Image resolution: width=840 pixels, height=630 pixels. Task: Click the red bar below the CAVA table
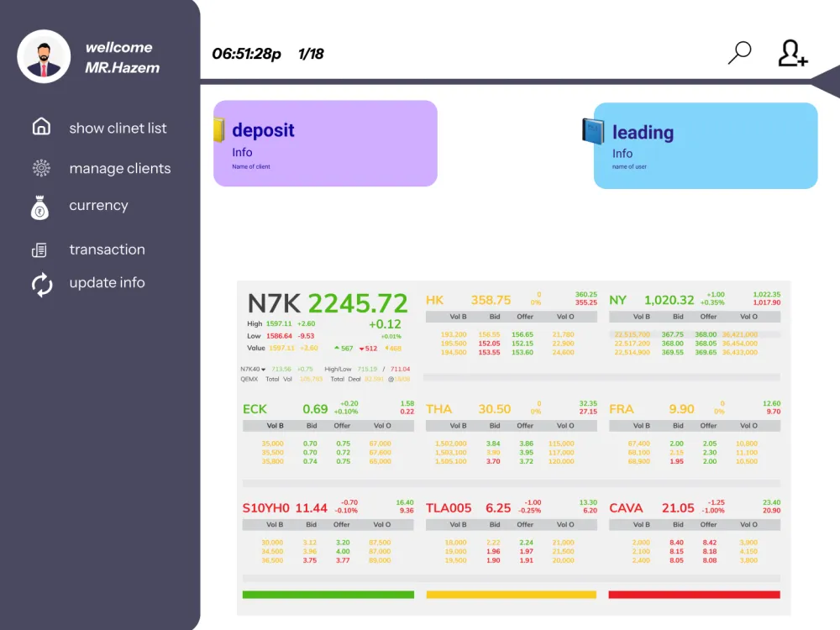point(695,595)
